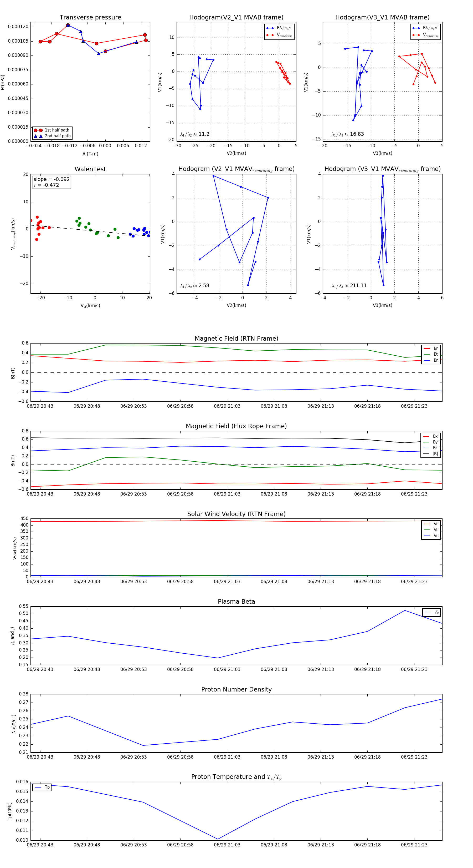Click the 'slope = -0.092' annotation

click(52, 179)
